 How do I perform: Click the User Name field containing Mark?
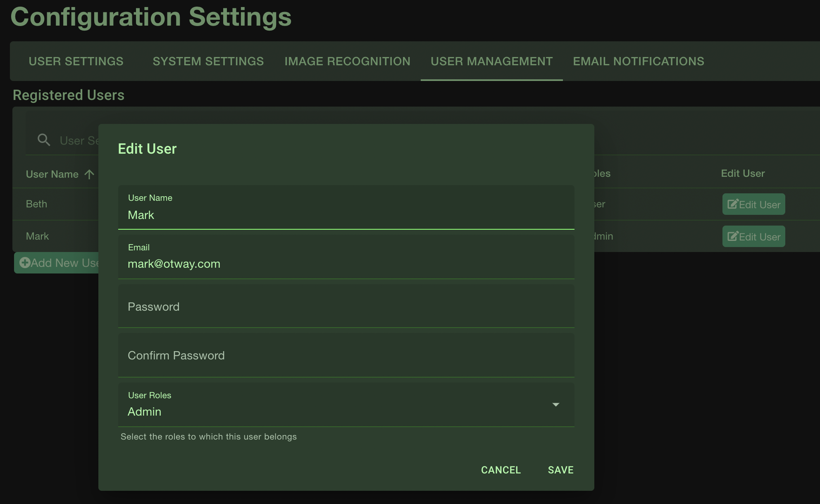pos(346,215)
